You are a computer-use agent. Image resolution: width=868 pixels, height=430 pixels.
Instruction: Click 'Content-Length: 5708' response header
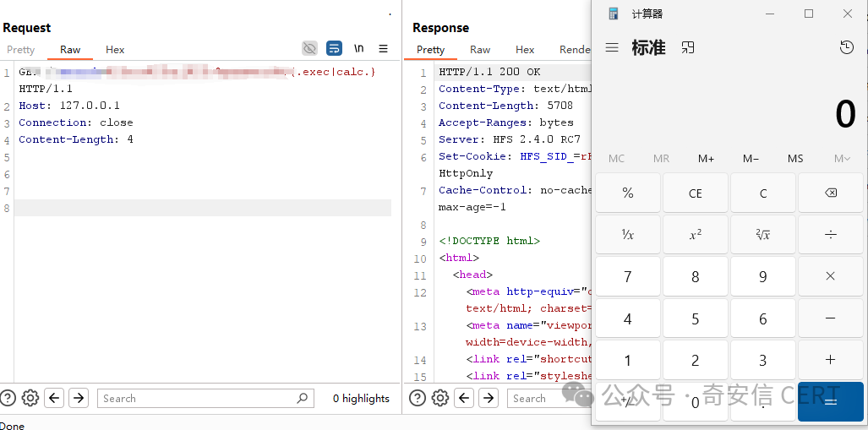click(x=506, y=106)
